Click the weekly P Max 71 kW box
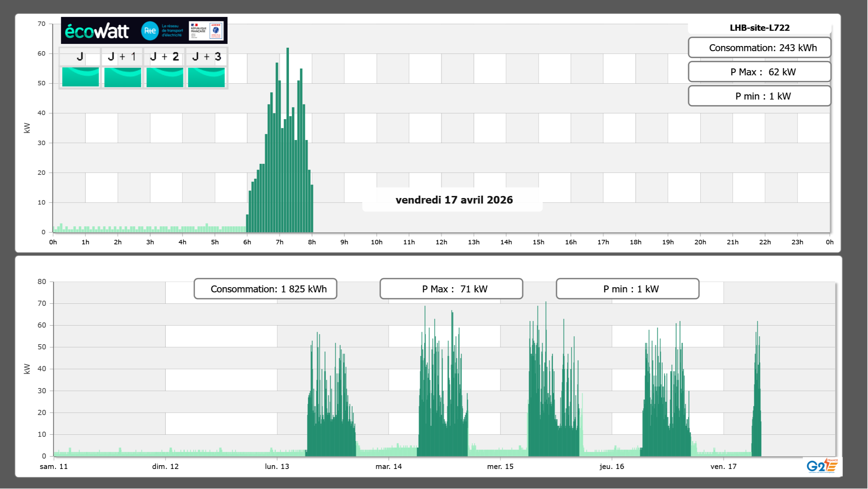 point(451,289)
